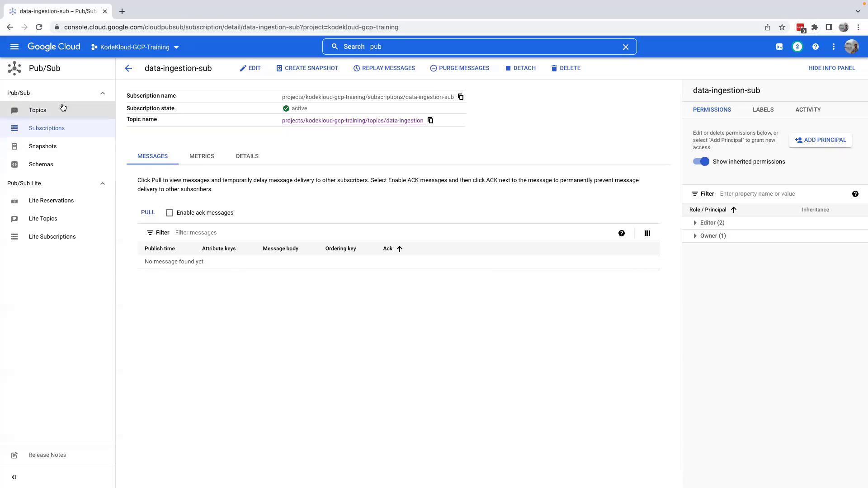The width and height of the screenshot is (868, 488).
Task: Open Cloud Shell terminal icon
Action: (x=779, y=47)
